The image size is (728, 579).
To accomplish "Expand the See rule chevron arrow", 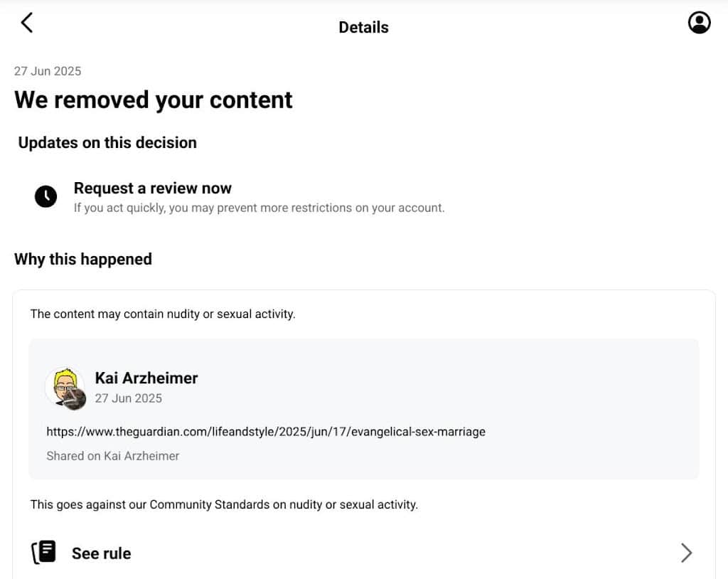I will (x=686, y=553).
